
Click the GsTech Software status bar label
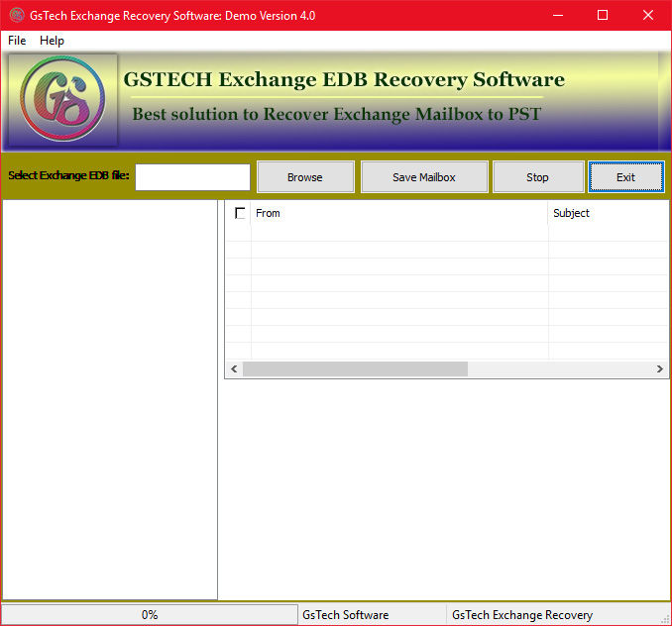[345, 615]
